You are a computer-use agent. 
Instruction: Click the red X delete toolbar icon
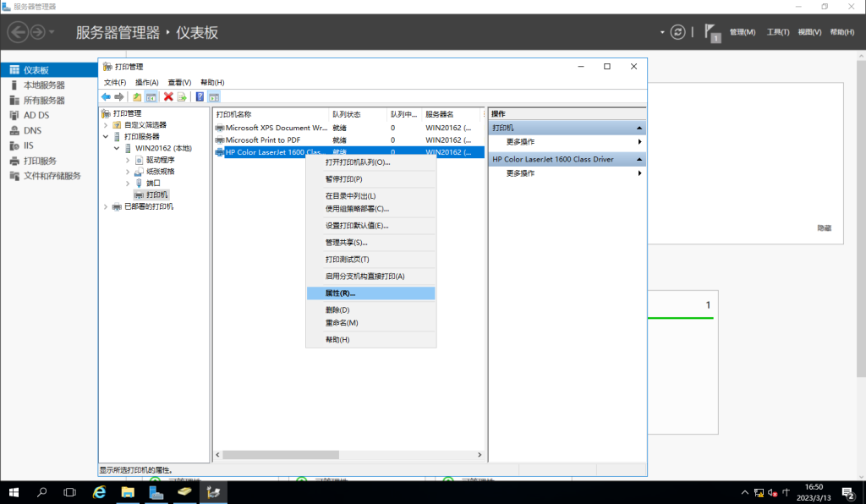pos(168,97)
